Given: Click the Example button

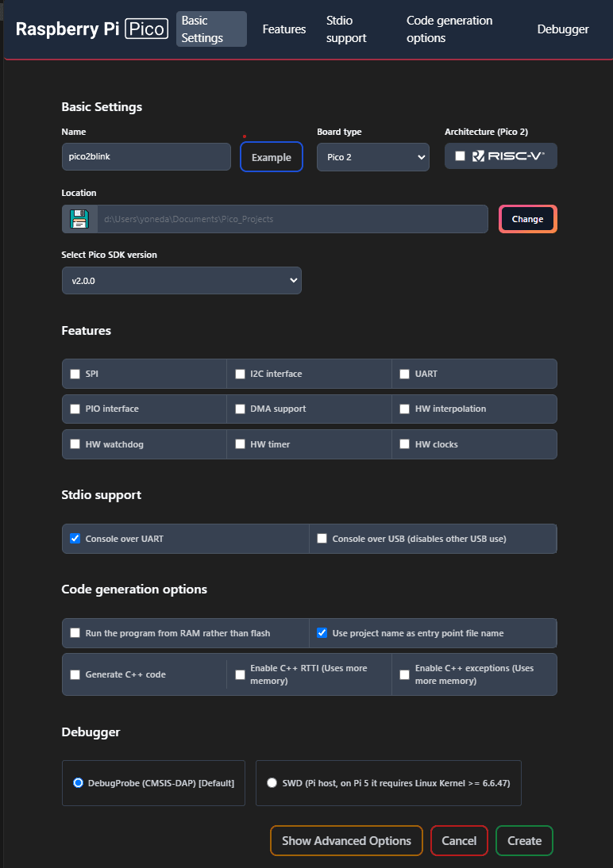Looking at the screenshot, I should pyautogui.click(x=272, y=157).
